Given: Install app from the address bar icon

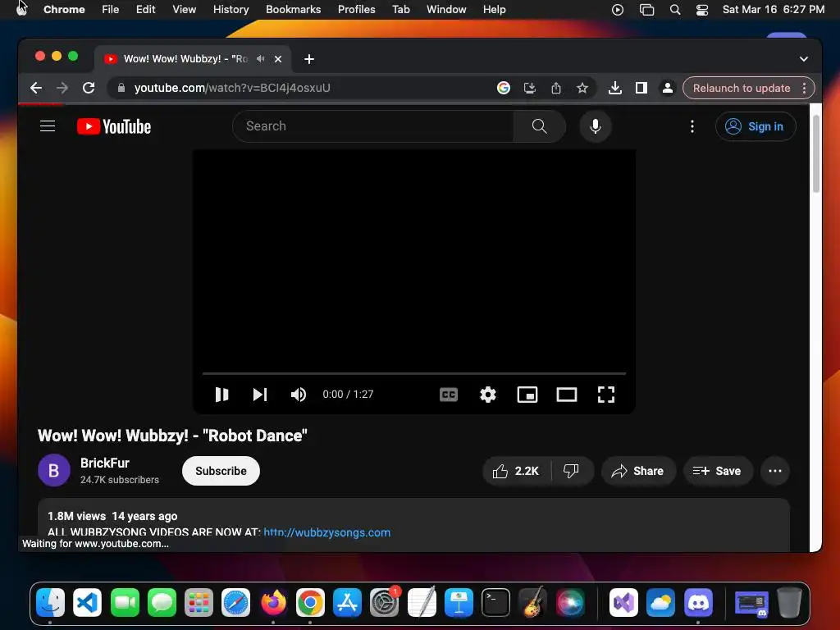Looking at the screenshot, I should 530,88.
